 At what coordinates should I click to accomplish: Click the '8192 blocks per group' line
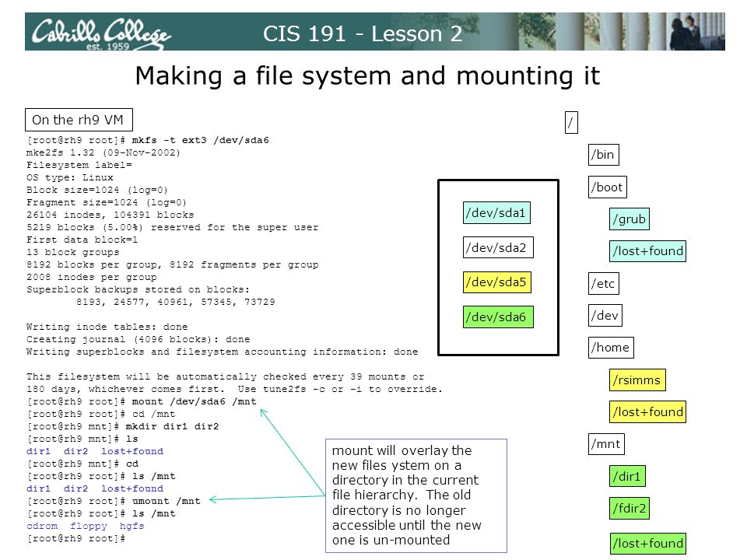[173, 264]
